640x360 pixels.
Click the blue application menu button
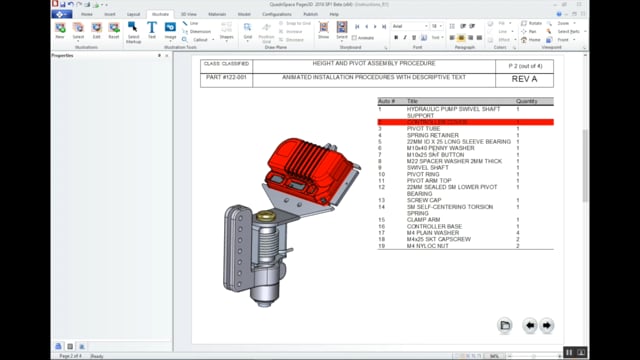coord(62,14)
